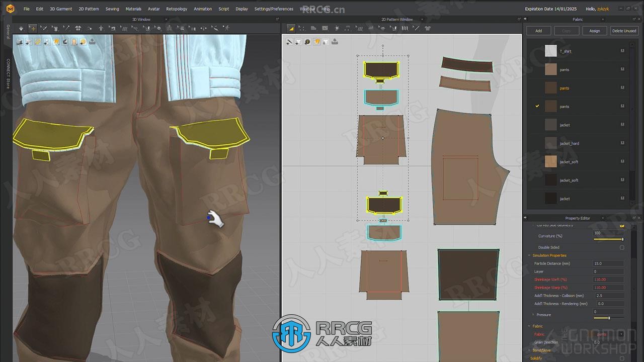Click the Copy fabric button
The height and width of the screenshot is (362, 644).
[x=567, y=31]
